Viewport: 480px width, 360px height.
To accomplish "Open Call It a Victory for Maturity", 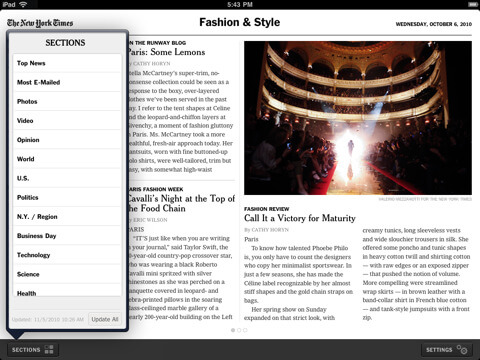I will (300, 218).
